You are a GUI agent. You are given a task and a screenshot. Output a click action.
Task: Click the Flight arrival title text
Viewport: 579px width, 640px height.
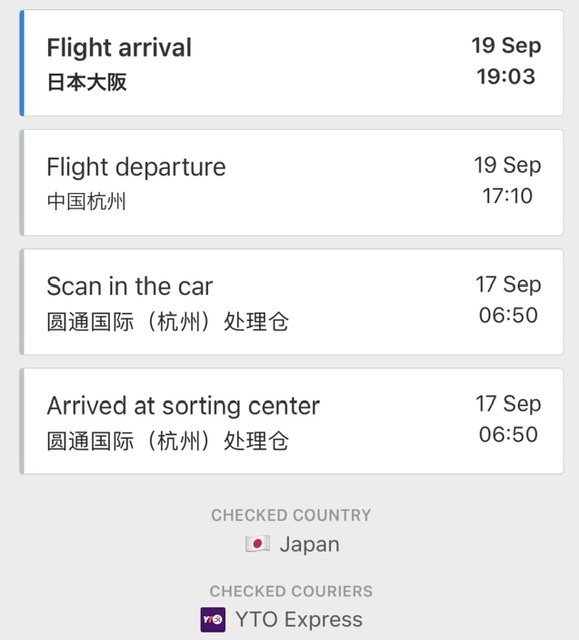(x=119, y=47)
